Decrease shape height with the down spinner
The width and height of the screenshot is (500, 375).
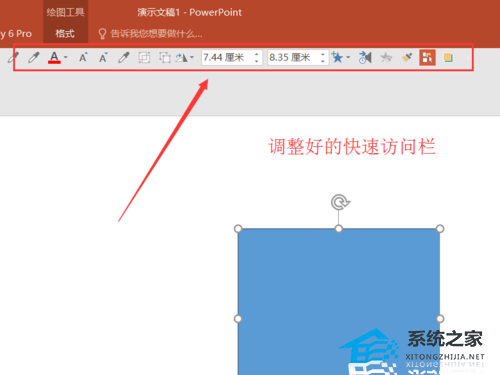[x=257, y=61]
